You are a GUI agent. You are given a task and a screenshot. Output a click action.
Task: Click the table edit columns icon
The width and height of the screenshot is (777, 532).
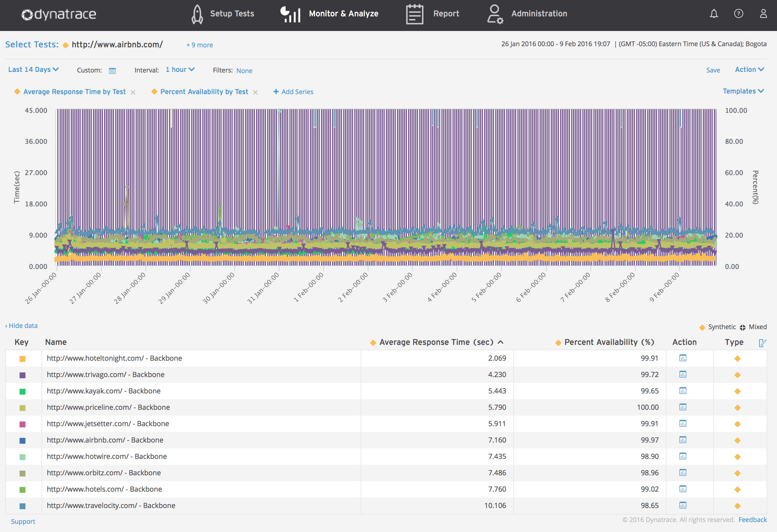(x=762, y=343)
